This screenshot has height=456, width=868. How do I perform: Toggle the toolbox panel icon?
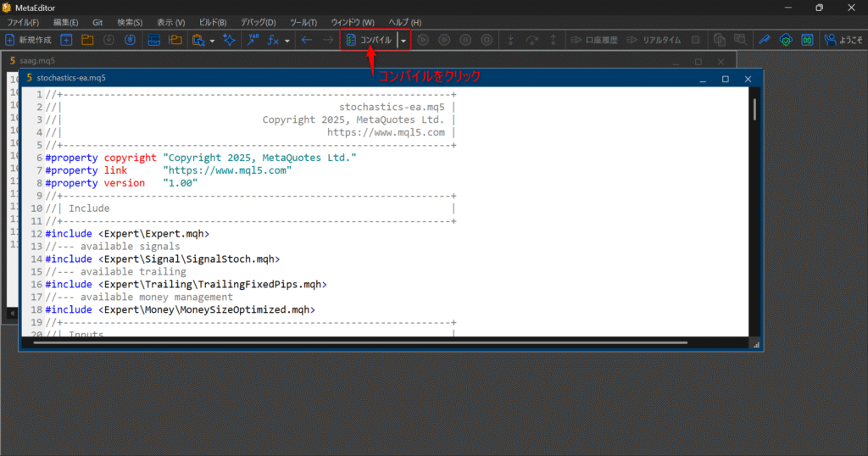coord(154,40)
